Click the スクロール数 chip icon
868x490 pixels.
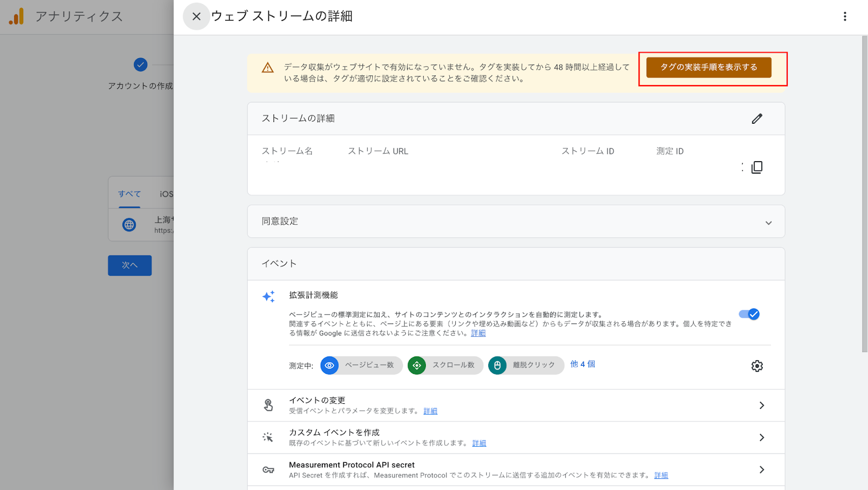(417, 365)
